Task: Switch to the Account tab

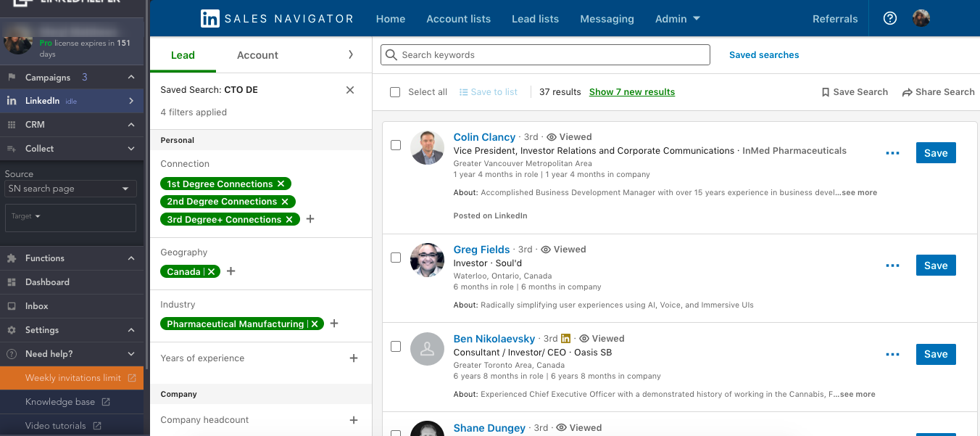Action: tap(257, 55)
